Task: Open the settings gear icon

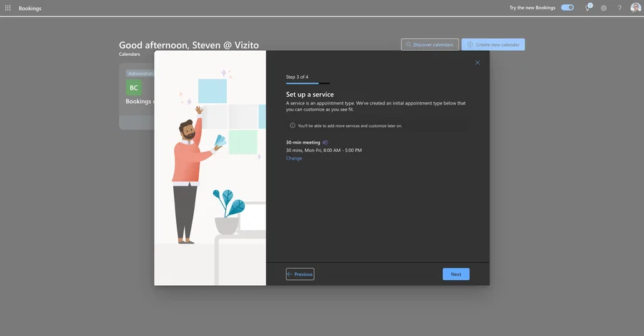Action: [603, 8]
